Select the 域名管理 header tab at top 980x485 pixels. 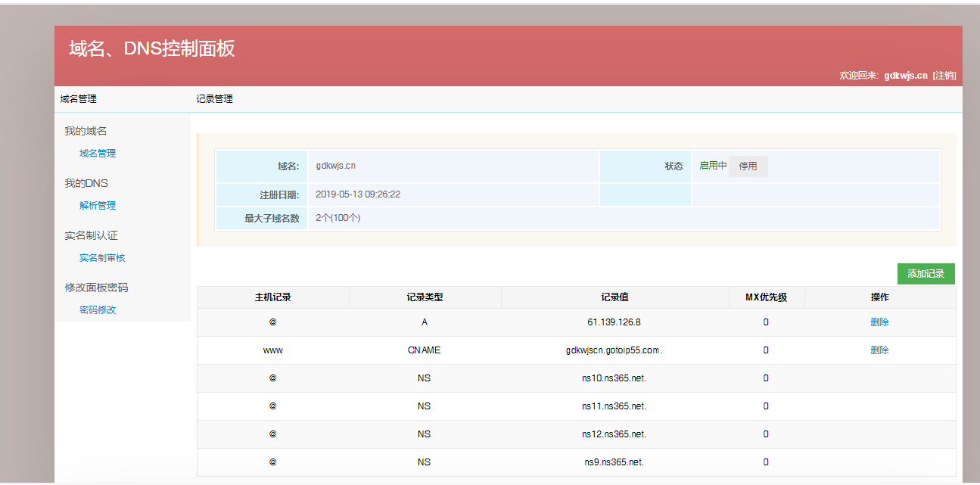pos(79,99)
